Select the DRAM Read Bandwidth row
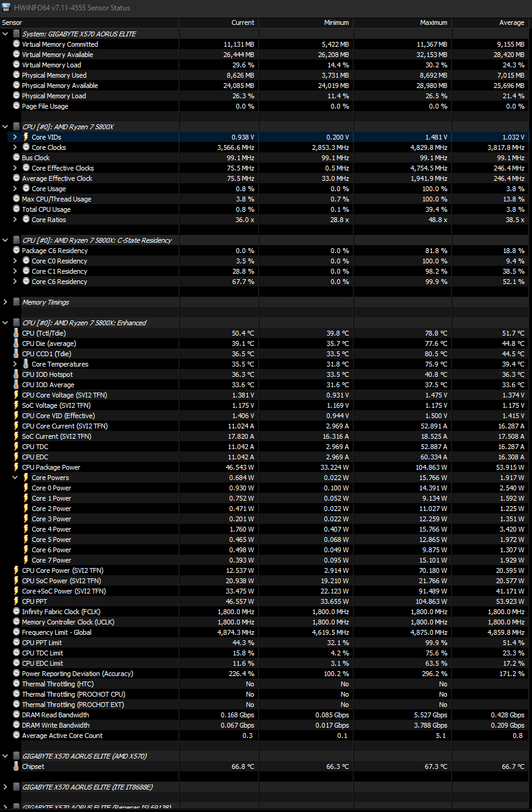The height and width of the screenshot is (812, 532). pyautogui.click(x=264, y=715)
